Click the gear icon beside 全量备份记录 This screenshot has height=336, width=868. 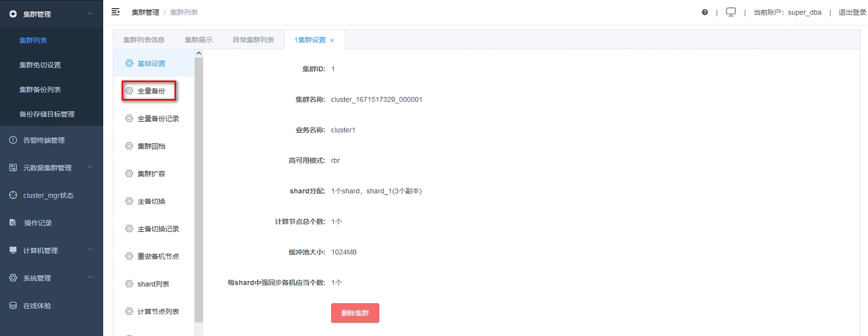(129, 118)
